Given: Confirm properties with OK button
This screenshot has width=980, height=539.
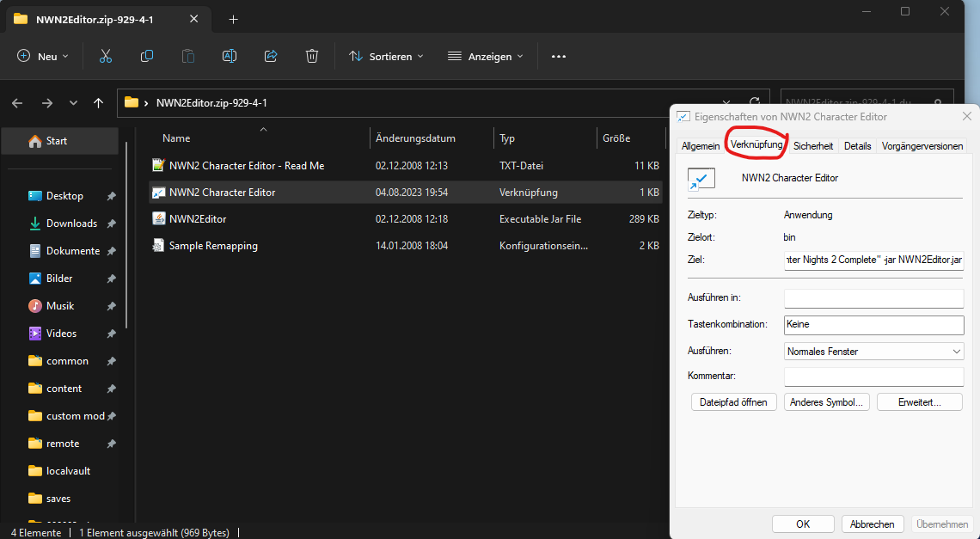Looking at the screenshot, I should [803, 524].
